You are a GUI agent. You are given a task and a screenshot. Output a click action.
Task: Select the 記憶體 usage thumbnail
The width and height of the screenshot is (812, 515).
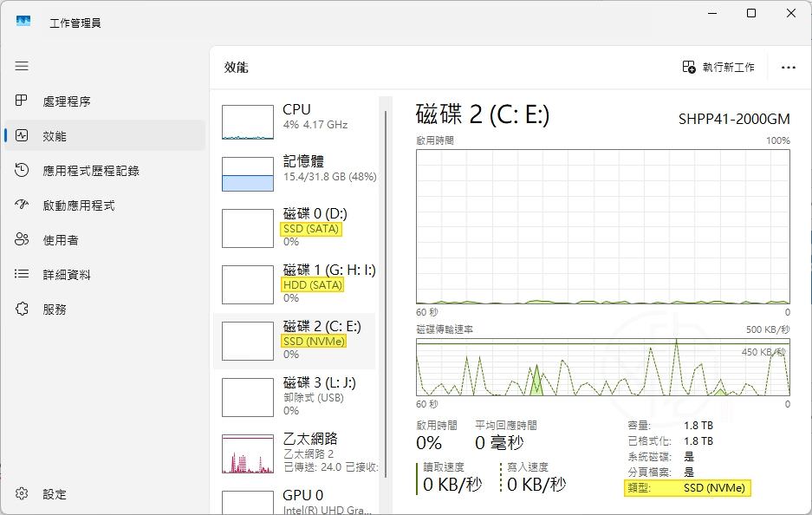coord(248,174)
